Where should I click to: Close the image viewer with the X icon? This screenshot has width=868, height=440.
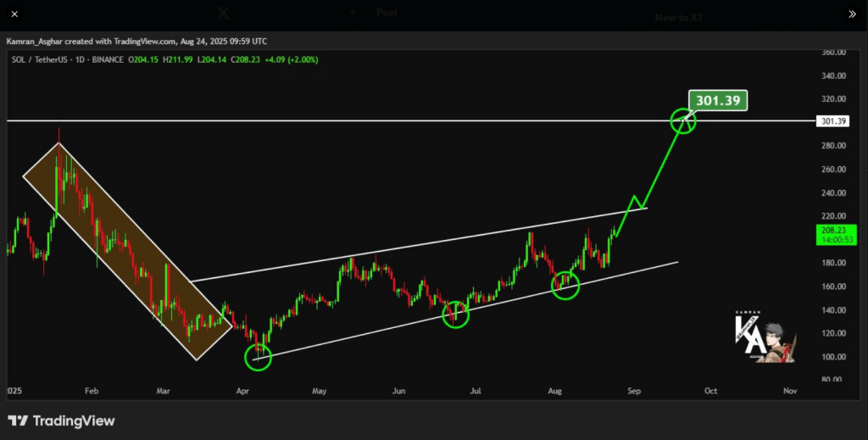pos(14,14)
